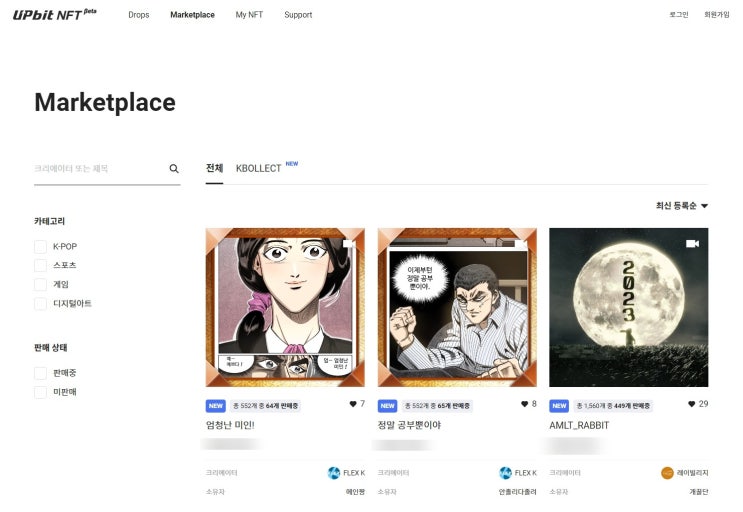
Task: Open the 정말 공부뿐이야 comic thumbnail
Action: 457,307
